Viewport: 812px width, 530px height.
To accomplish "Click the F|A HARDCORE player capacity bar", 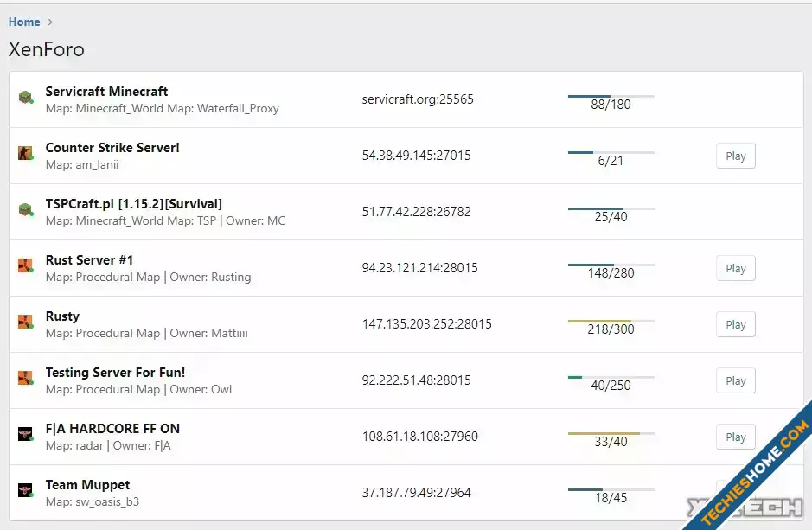I will (611, 433).
